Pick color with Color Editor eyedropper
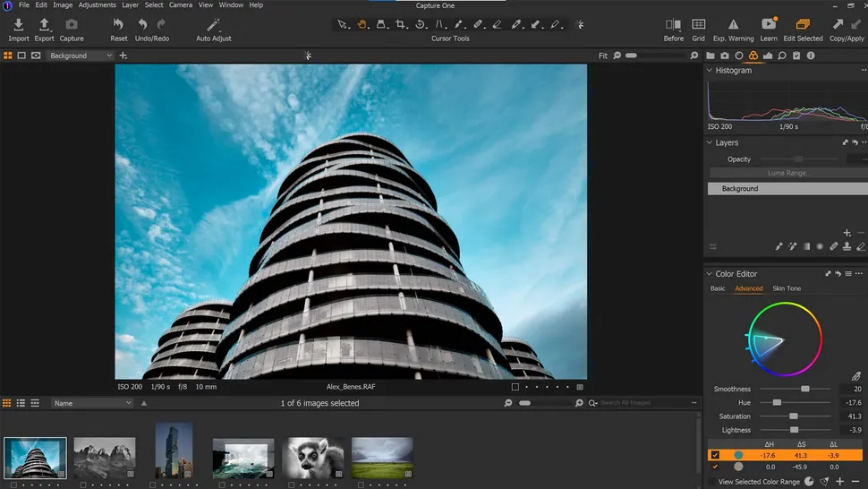Viewport: 868px width, 489px height. click(855, 376)
